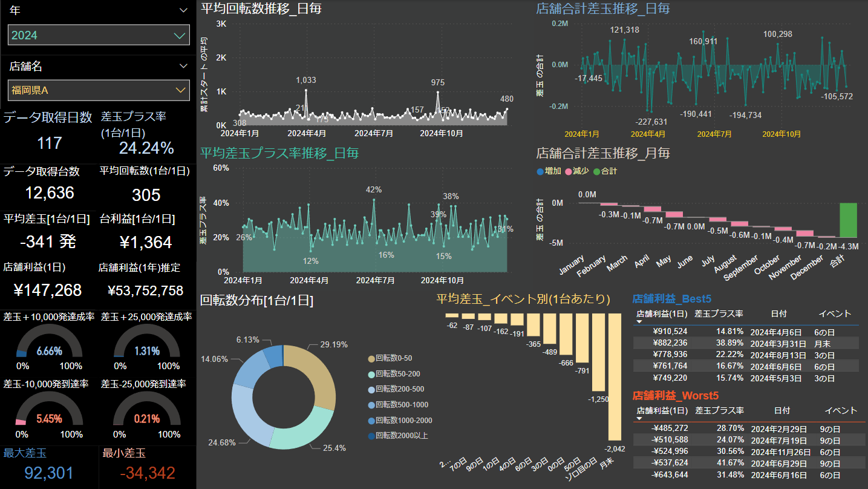Select the 回転数500-1000 legend dot
868x489 pixels.
(x=371, y=405)
